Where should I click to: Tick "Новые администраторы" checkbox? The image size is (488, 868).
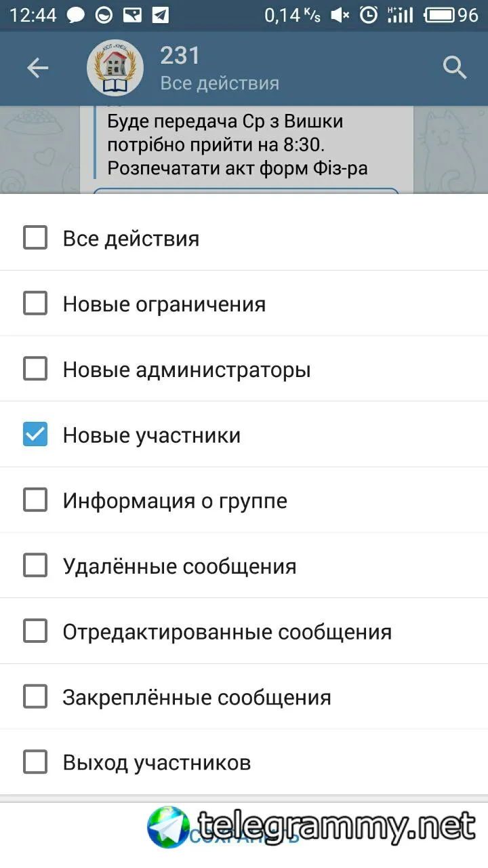(35, 370)
